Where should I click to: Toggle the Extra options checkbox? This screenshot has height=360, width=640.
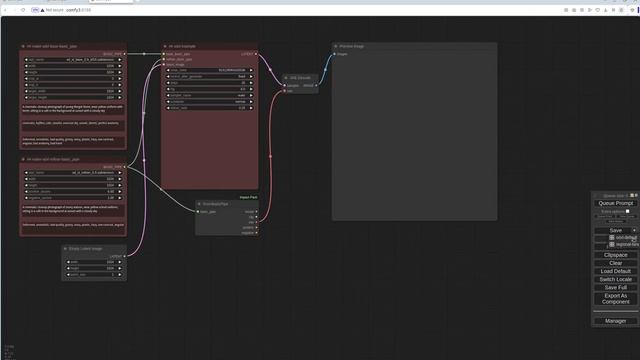[628, 211]
